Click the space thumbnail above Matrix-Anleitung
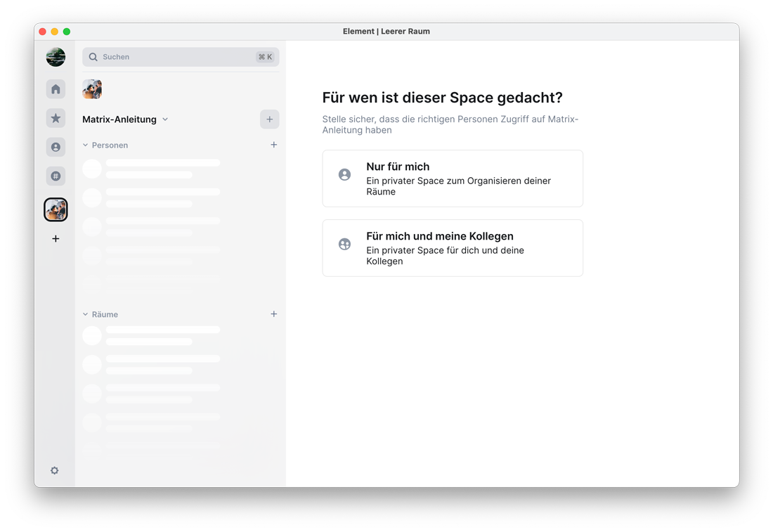 pyautogui.click(x=92, y=89)
